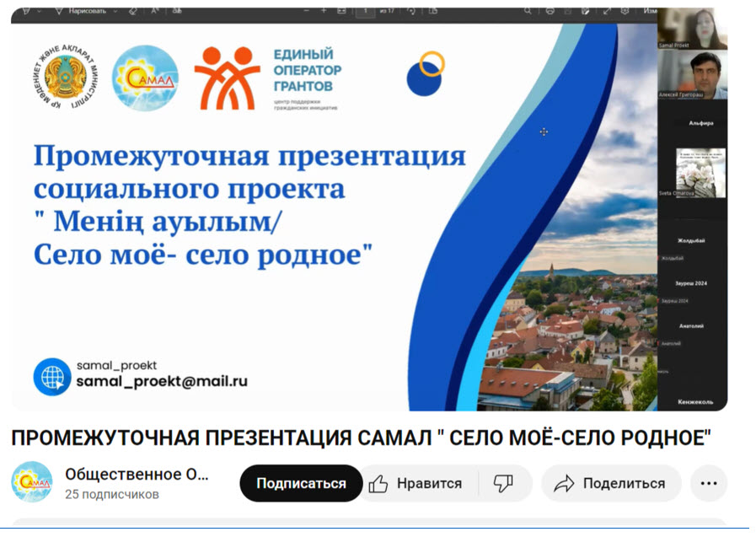Image resolution: width=756 pixels, height=537 pixels.
Task: Click the print icon in PDF toolbar
Action: (x=550, y=11)
